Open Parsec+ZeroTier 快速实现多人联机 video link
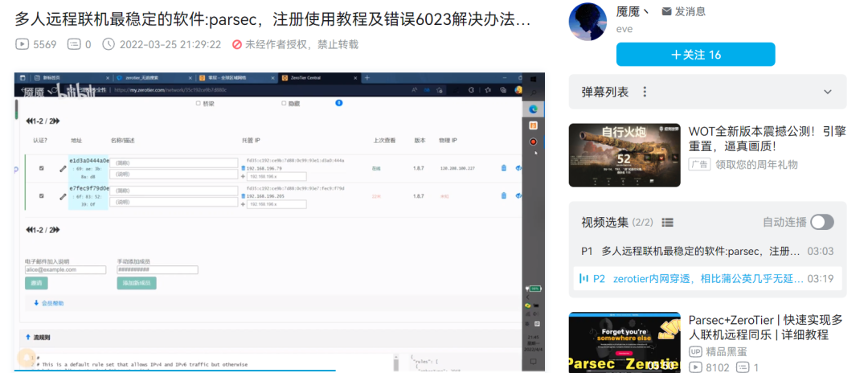Screen dimensions: 868x373 [x=765, y=328]
